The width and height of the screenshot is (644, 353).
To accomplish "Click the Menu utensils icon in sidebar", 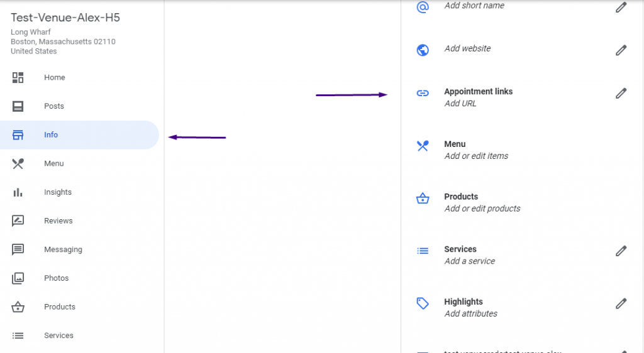I will tap(18, 163).
